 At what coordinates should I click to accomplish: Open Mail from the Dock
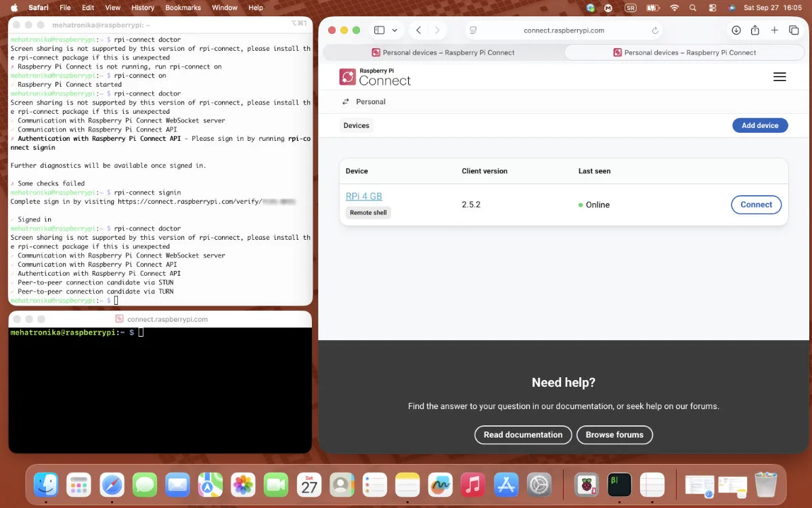[x=177, y=485]
